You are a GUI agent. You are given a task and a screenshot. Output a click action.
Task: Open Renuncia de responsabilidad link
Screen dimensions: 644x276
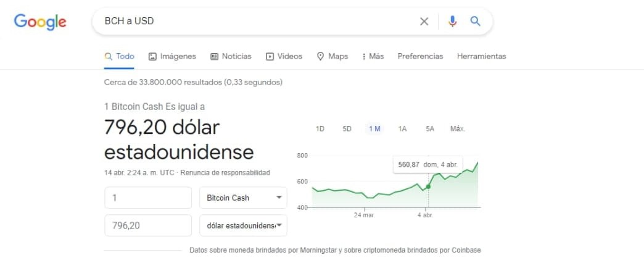pos(225,173)
